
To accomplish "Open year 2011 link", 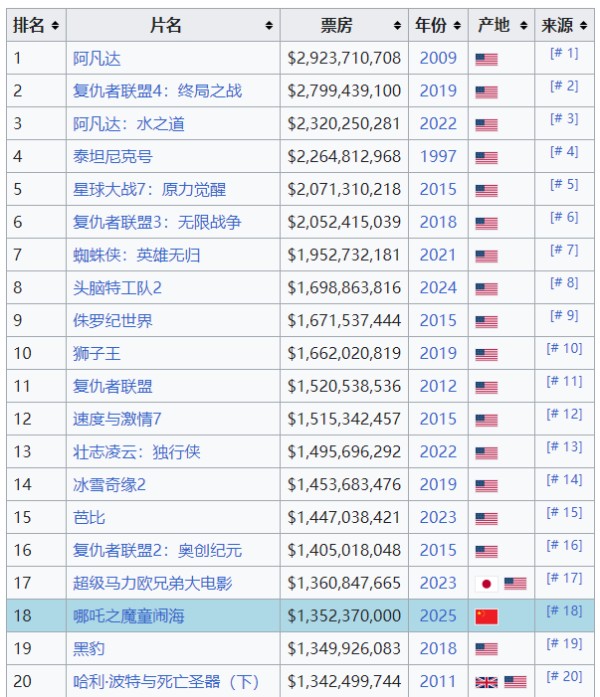I will pos(438,681).
